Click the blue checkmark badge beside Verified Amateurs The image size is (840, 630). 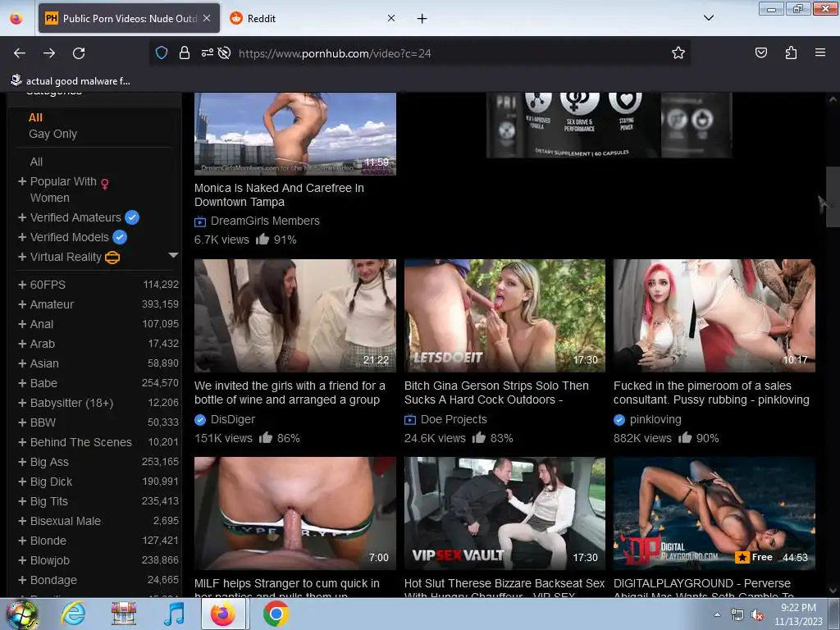click(x=132, y=217)
